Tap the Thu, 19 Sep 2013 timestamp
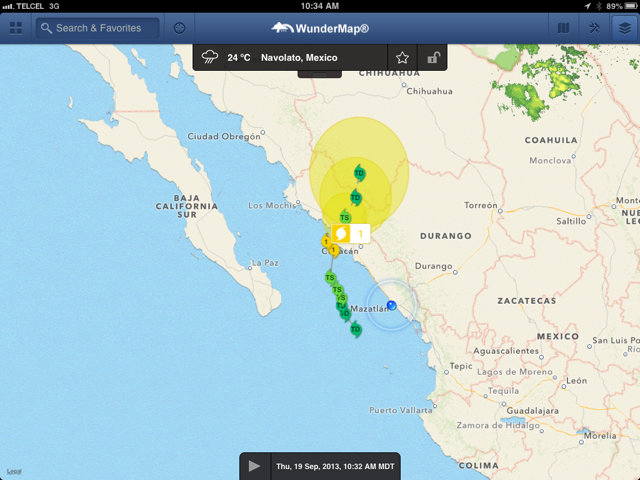 335,466
